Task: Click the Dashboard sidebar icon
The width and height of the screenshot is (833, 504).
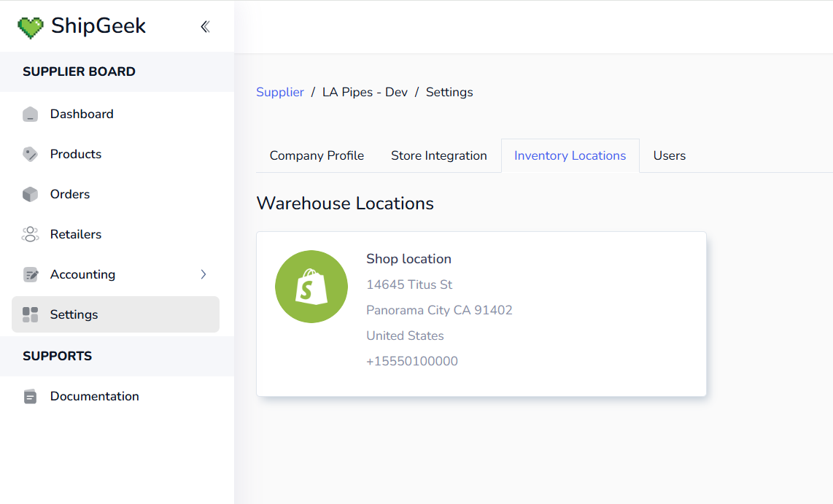Action: coord(31,115)
